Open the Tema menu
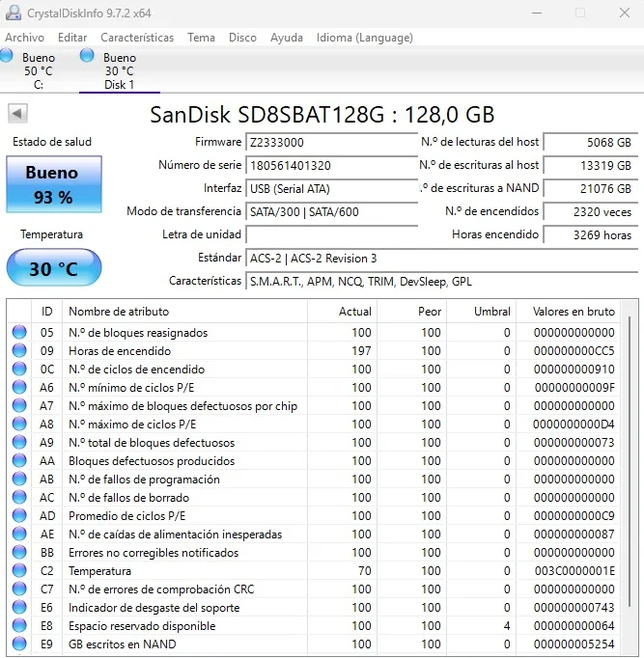This screenshot has height=658, width=644. (x=201, y=38)
